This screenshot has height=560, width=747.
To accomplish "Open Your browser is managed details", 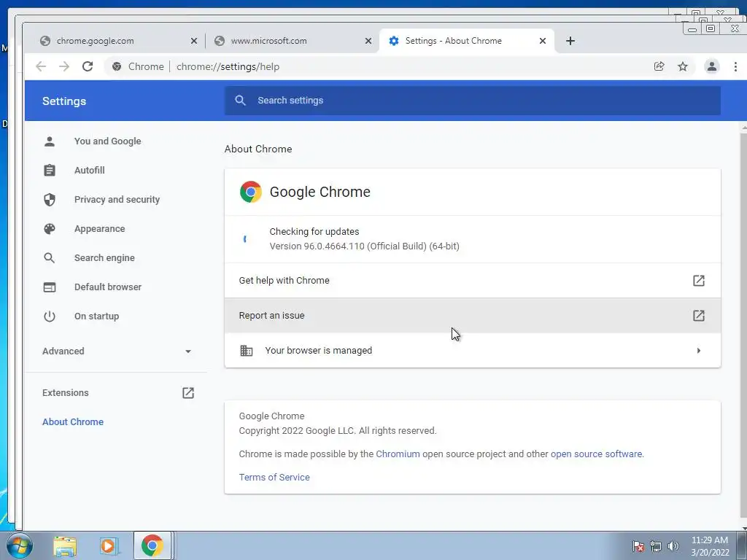I will point(472,351).
